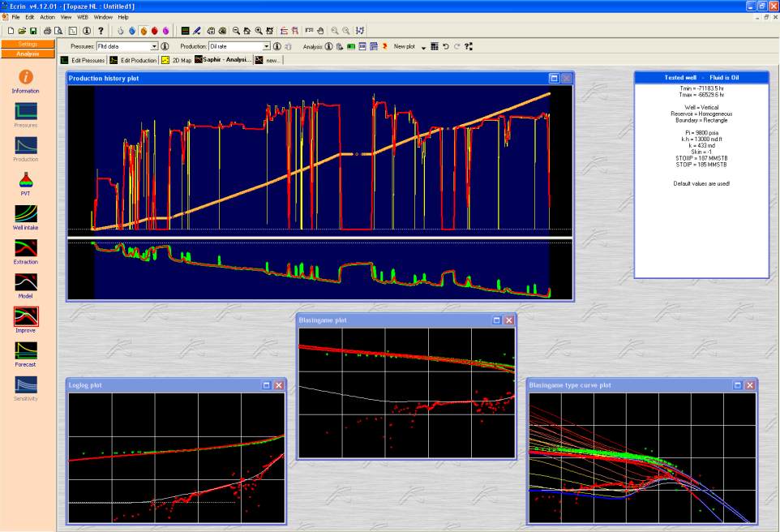This screenshot has height=532, width=780.
Task: Open the Information icon in sidebar
Action: (x=26, y=77)
